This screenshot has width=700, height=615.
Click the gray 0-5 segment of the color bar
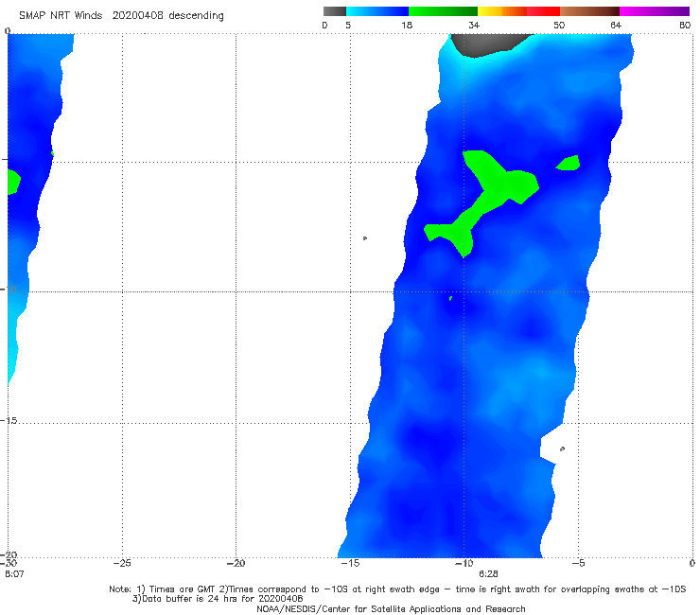[x=334, y=11]
